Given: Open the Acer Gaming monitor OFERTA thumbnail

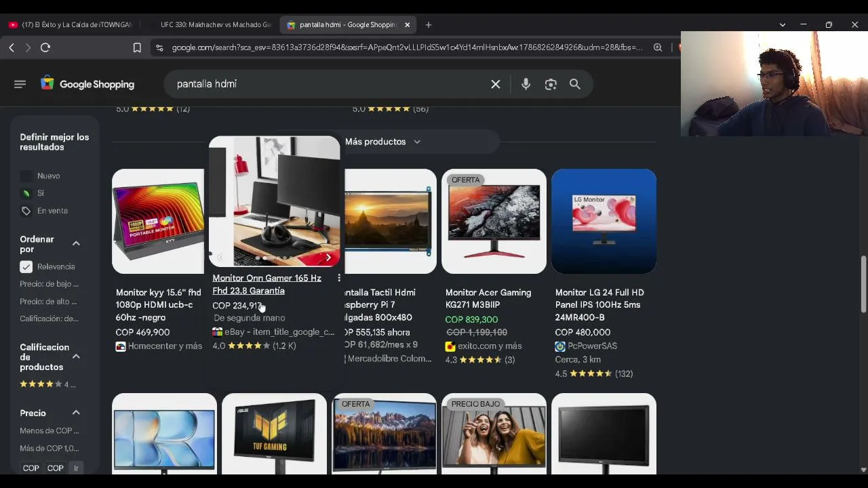Looking at the screenshot, I should click(494, 222).
